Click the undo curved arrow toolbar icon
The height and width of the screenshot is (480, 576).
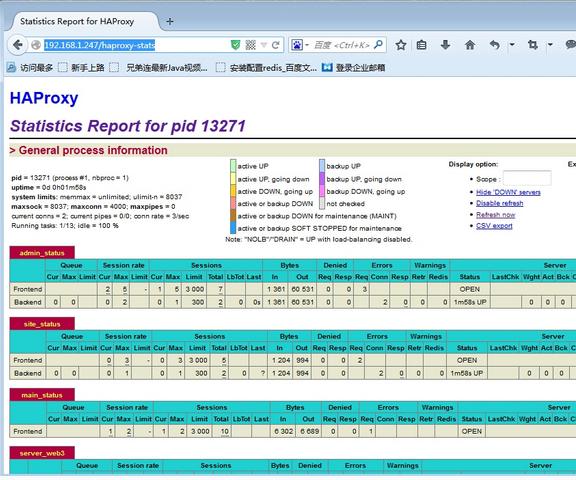[x=495, y=45]
